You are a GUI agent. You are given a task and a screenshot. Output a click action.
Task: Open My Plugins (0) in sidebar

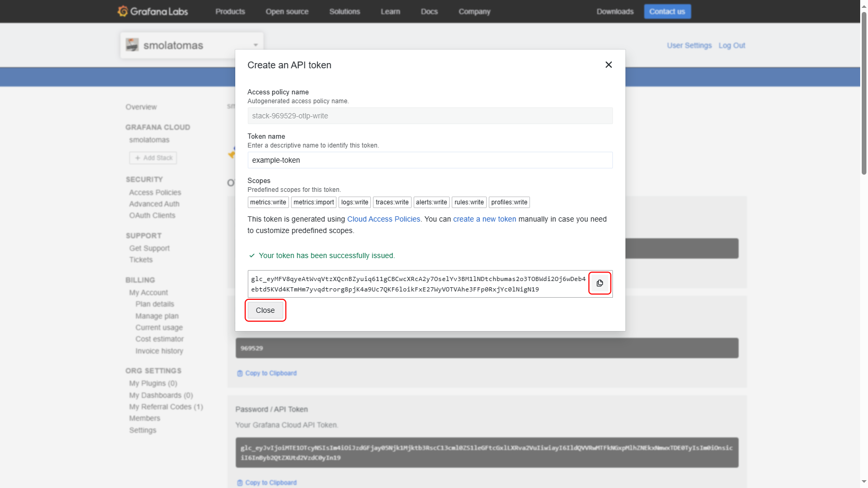click(x=153, y=383)
